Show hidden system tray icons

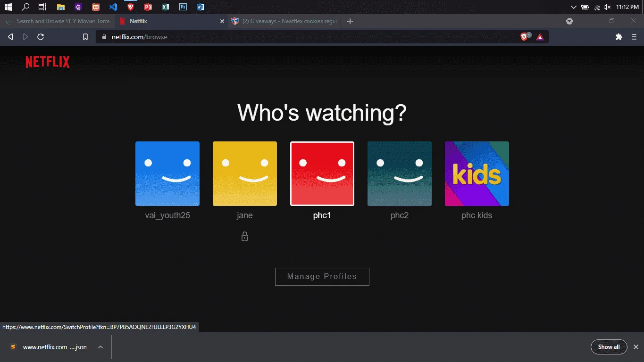point(574,7)
